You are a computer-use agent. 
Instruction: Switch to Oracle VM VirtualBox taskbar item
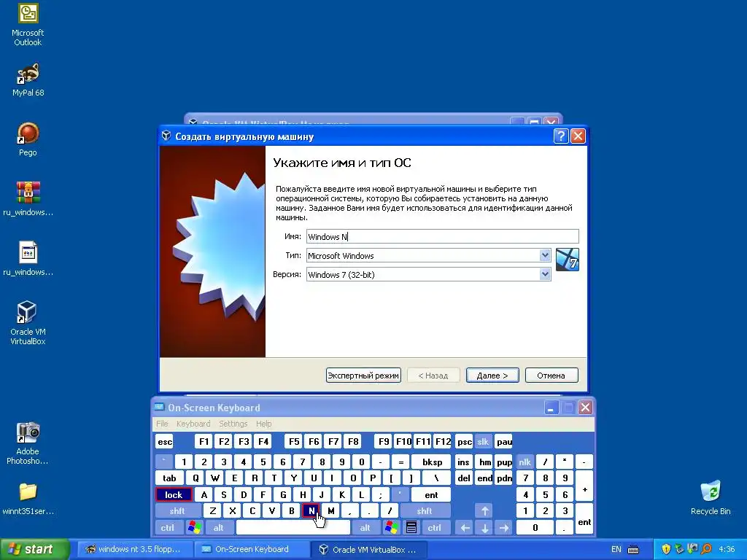[x=369, y=549]
